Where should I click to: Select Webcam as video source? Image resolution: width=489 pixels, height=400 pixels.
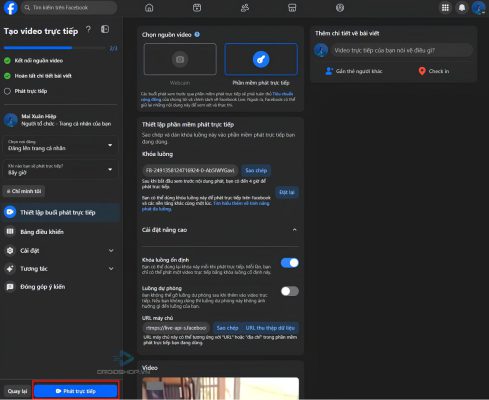pyautogui.click(x=180, y=59)
